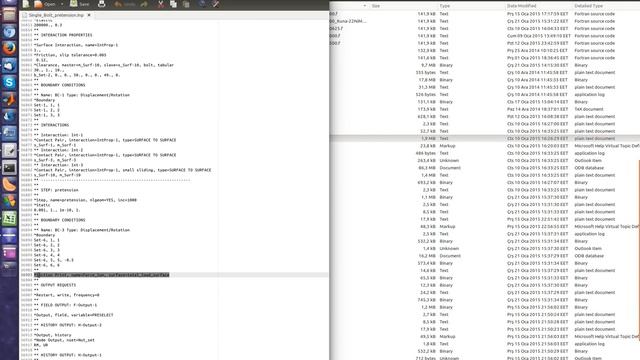
Task: Open Skype from the dock
Action: point(9,82)
